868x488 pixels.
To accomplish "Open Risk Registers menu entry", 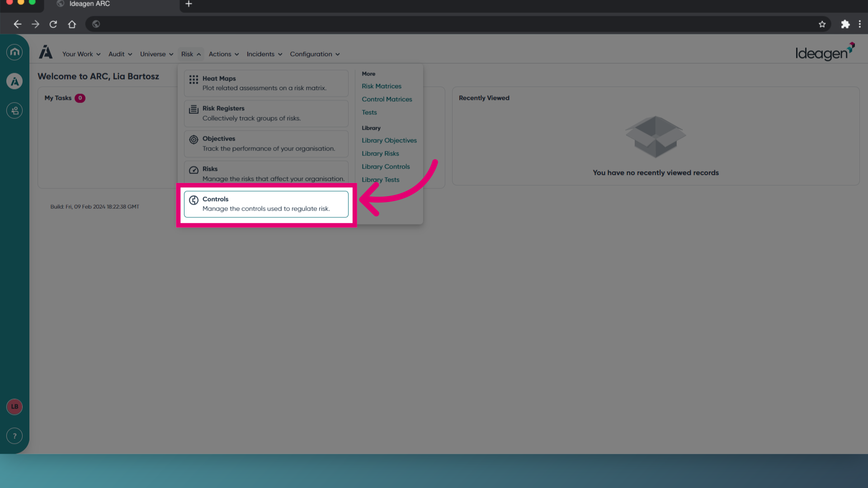I will (x=266, y=113).
